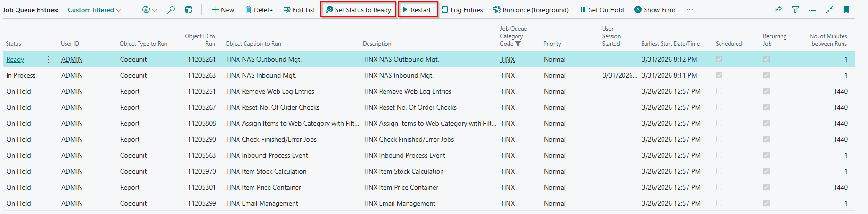Toggle Recurring Job checkbox for TINX Email Management
Screen dimensions: 868x214
(766, 203)
